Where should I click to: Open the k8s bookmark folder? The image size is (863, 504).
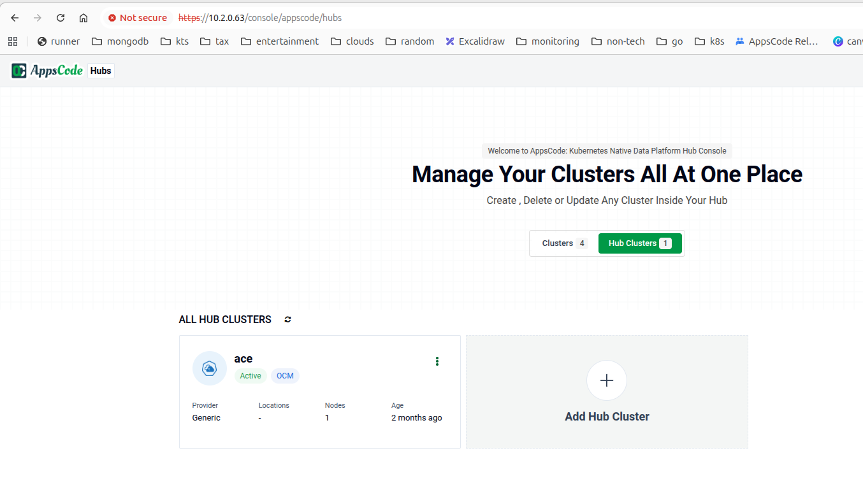point(709,41)
